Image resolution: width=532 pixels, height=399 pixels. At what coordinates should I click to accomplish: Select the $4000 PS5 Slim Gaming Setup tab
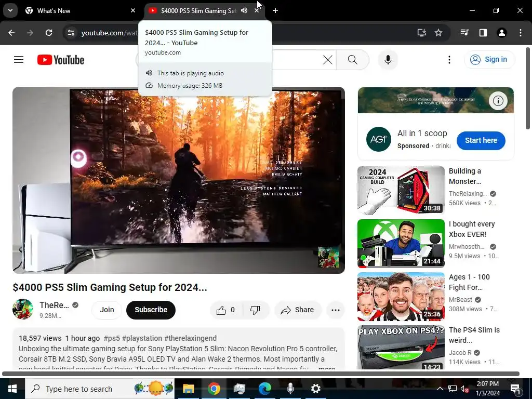pos(198,10)
